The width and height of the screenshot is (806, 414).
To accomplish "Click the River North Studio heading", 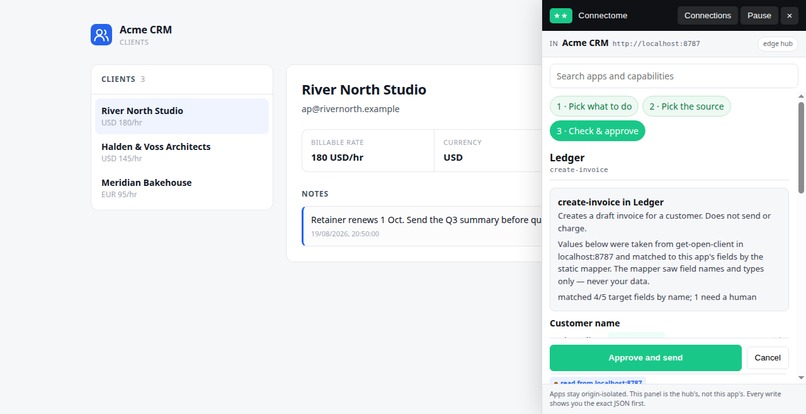I will (364, 89).
